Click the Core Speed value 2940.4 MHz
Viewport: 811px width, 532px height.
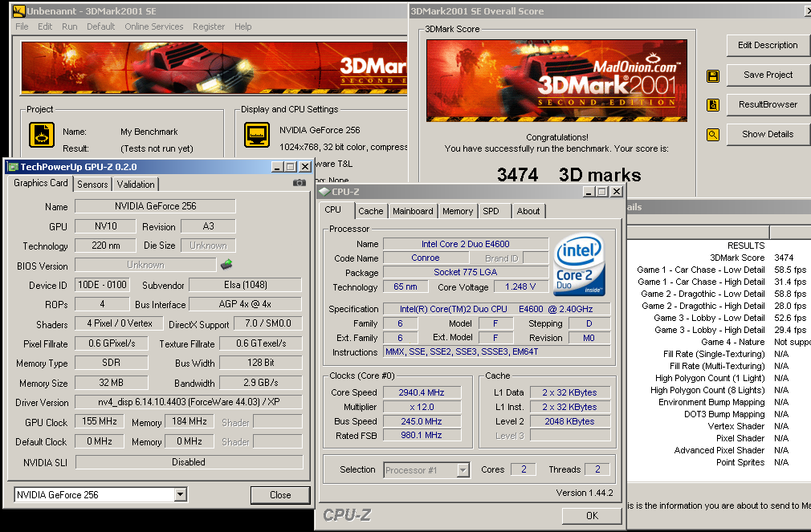click(x=422, y=392)
